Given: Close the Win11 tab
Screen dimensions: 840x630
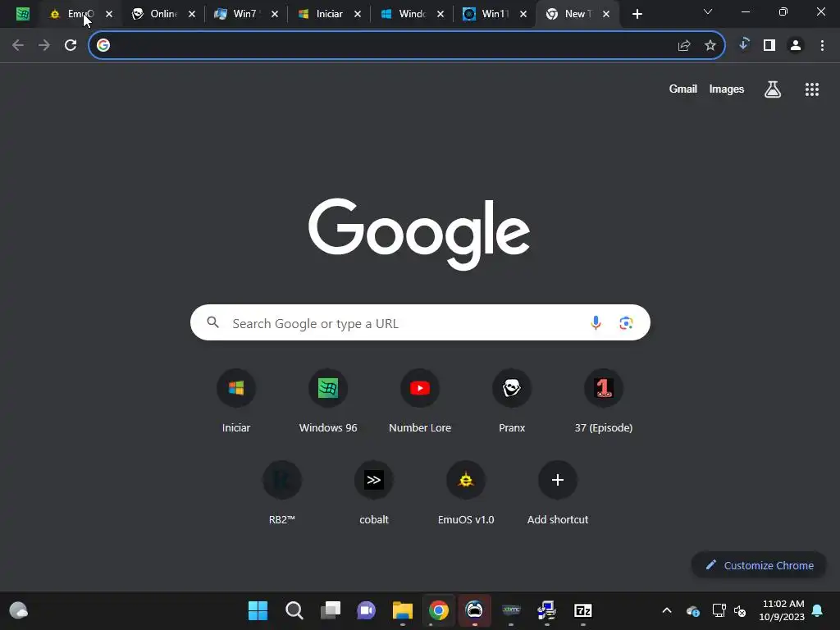Looking at the screenshot, I should pos(523,15).
